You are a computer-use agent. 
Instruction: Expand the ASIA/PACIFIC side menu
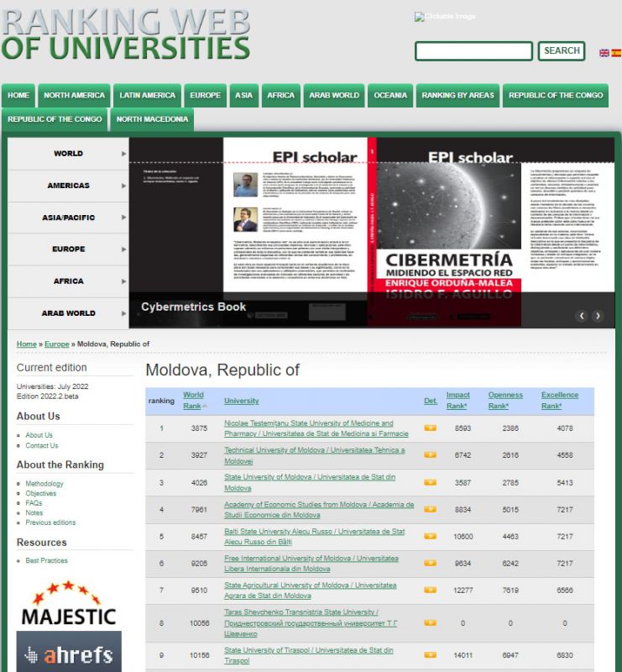(x=69, y=218)
